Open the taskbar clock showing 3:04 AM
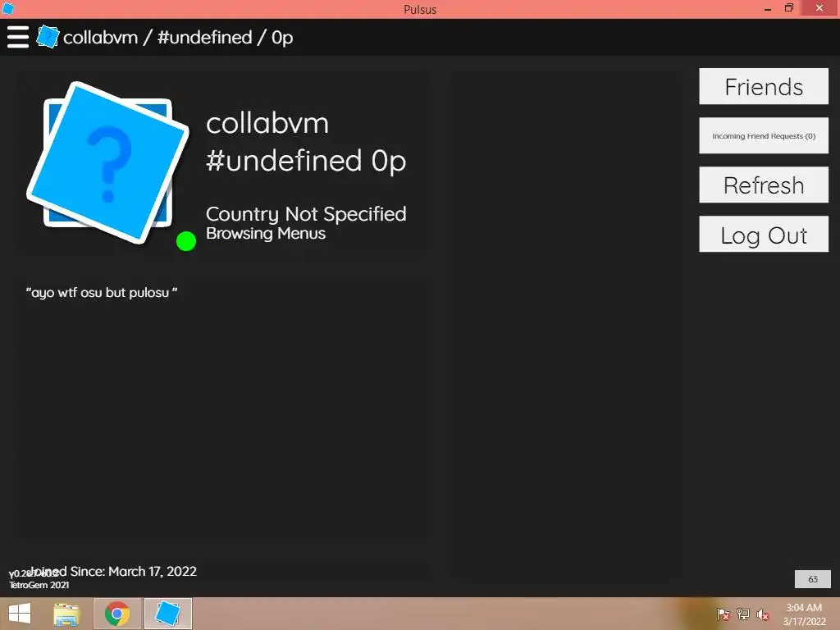Screen dimensions: 840x630 coord(804,614)
